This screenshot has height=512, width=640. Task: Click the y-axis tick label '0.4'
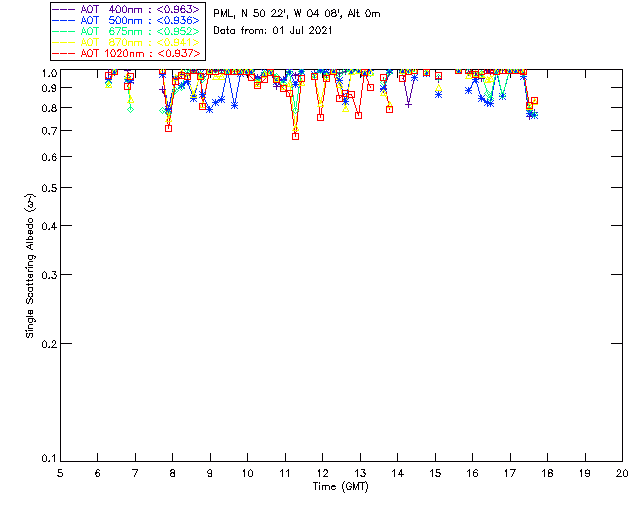[49, 226]
